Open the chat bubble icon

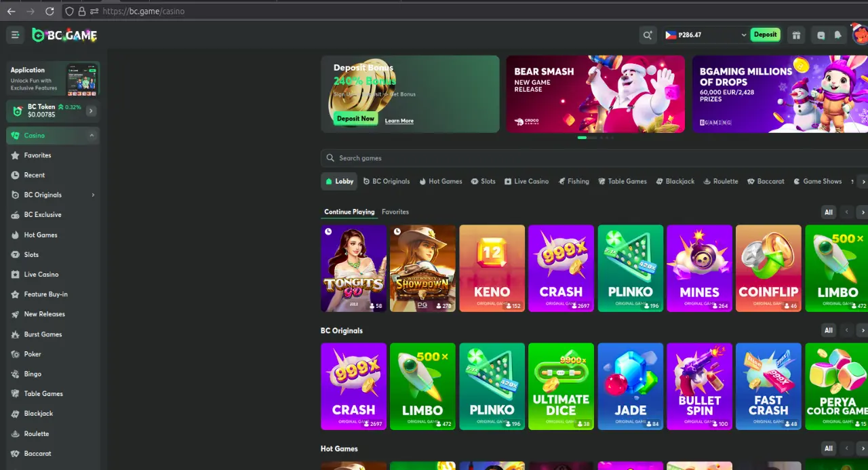(821, 35)
